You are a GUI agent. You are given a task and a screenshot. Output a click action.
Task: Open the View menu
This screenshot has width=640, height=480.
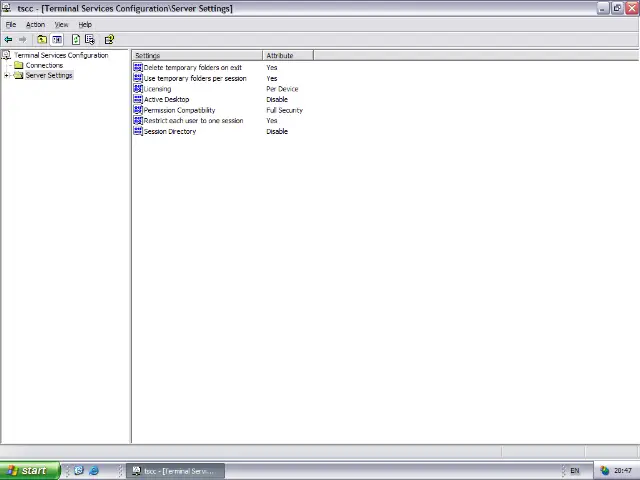pos(62,24)
